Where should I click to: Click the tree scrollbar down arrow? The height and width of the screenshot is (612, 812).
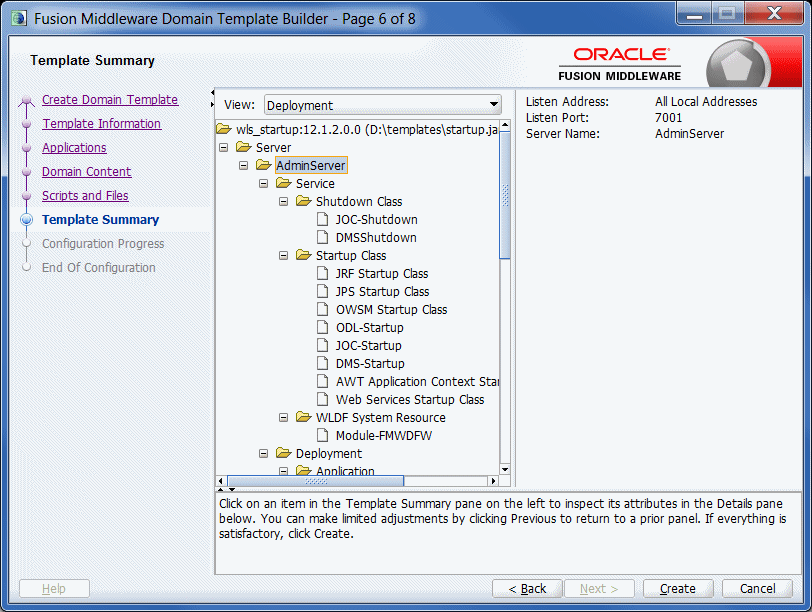(505, 470)
